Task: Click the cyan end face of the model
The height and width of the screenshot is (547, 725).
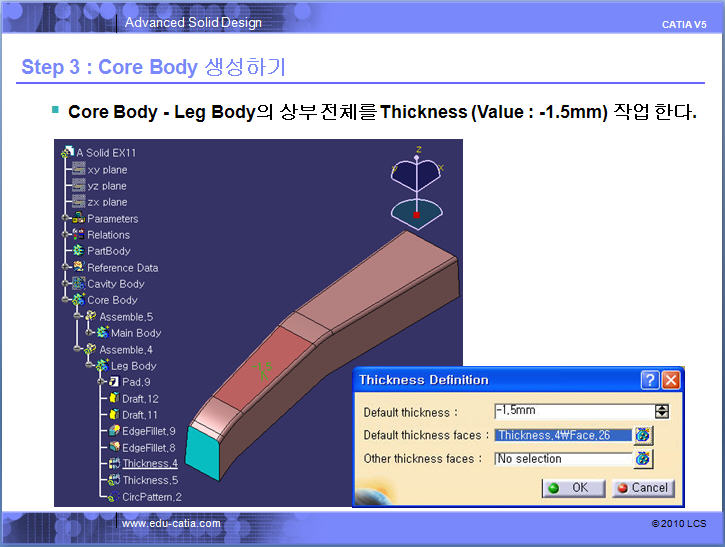Action: pyautogui.click(x=211, y=452)
